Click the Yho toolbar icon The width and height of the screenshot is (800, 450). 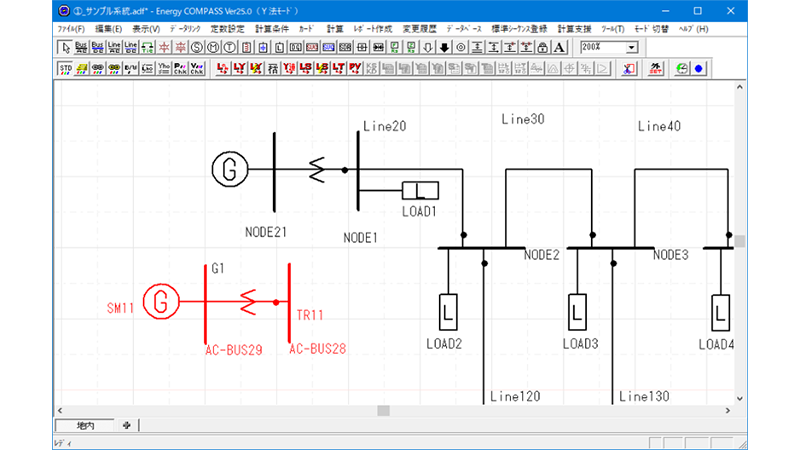[164, 69]
